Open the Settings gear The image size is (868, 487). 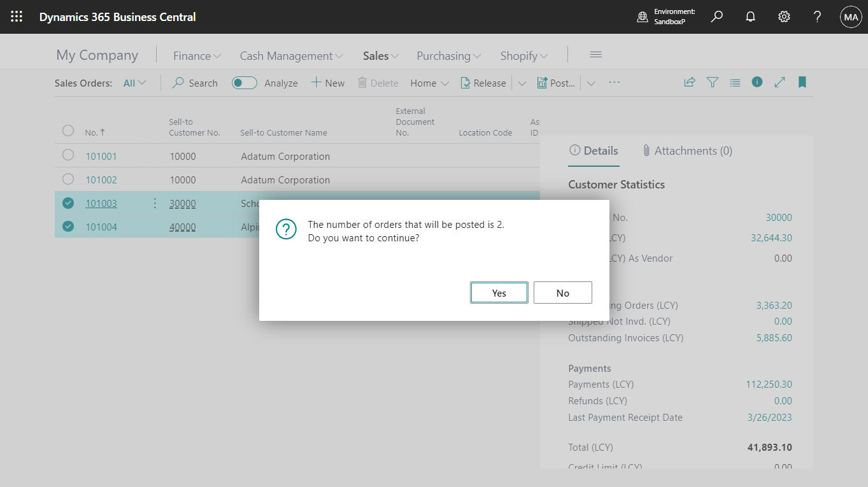coord(783,17)
